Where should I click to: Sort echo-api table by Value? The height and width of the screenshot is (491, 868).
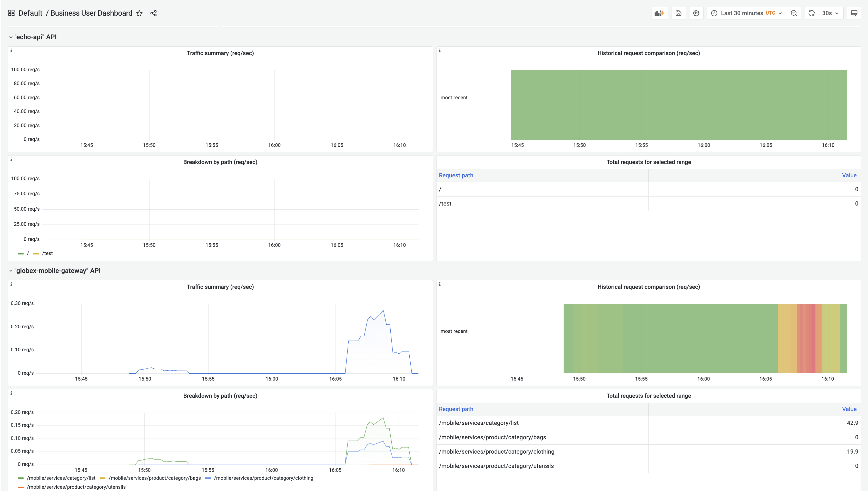pos(849,175)
